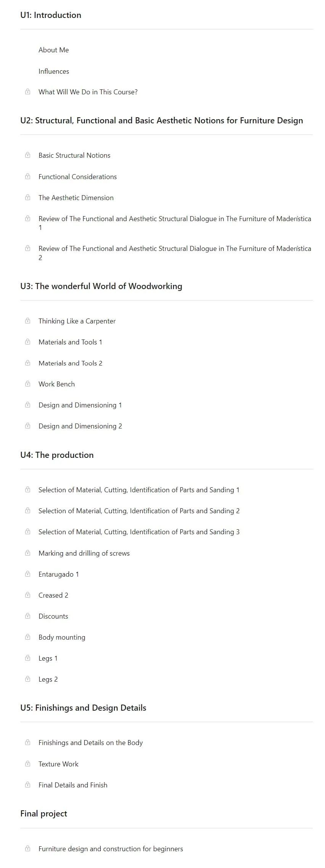Image resolution: width=325 pixels, height=868 pixels.
Task: Select the Functional Considerations lesson
Action: (x=77, y=177)
